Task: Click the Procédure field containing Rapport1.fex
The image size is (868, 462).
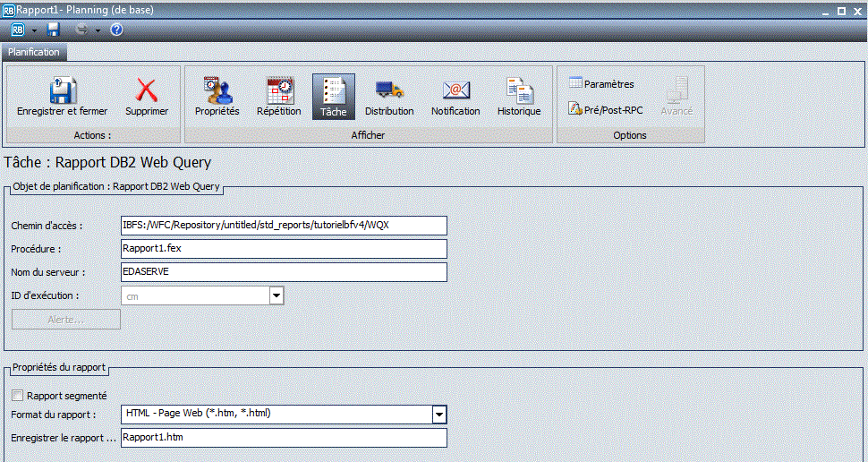Action: [x=284, y=249]
